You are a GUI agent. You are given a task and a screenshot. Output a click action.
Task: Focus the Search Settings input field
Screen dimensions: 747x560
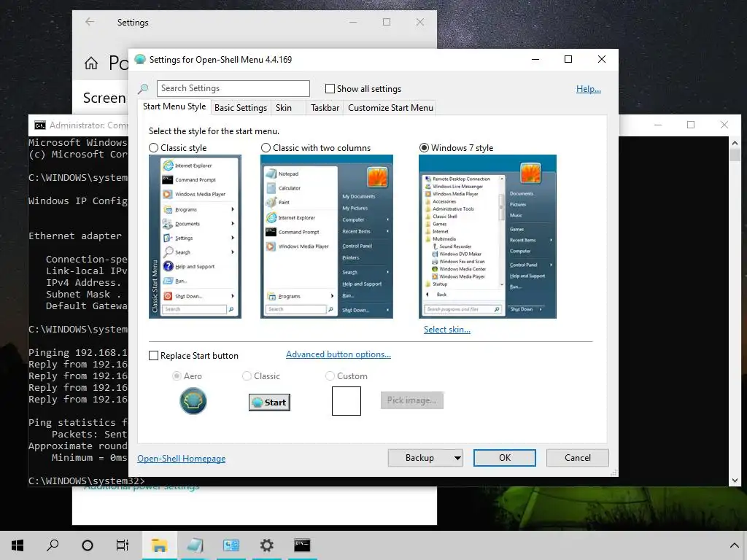pos(233,88)
